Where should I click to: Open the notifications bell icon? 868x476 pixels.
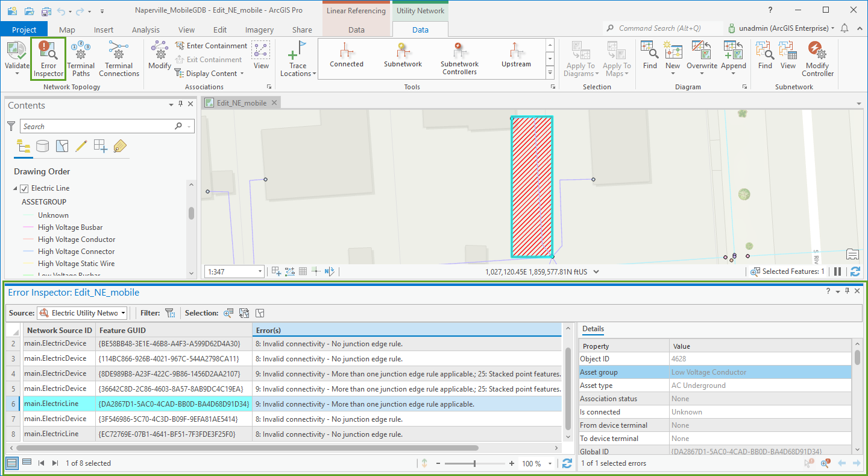click(844, 28)
